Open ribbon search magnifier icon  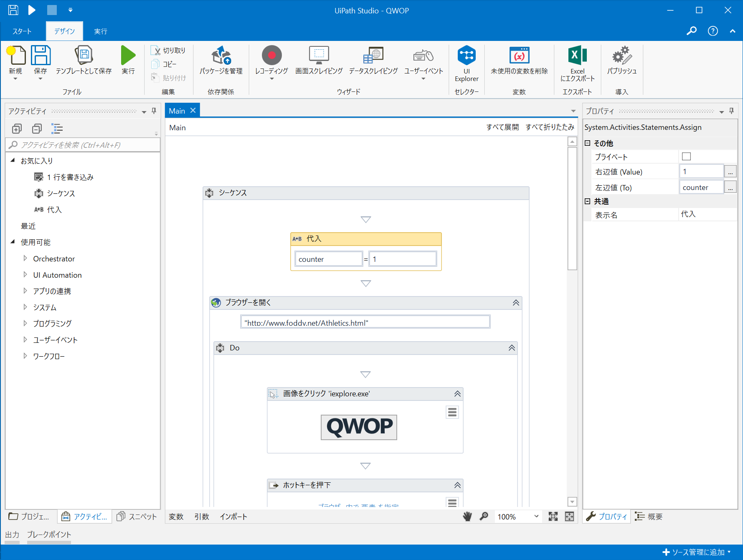692,31
